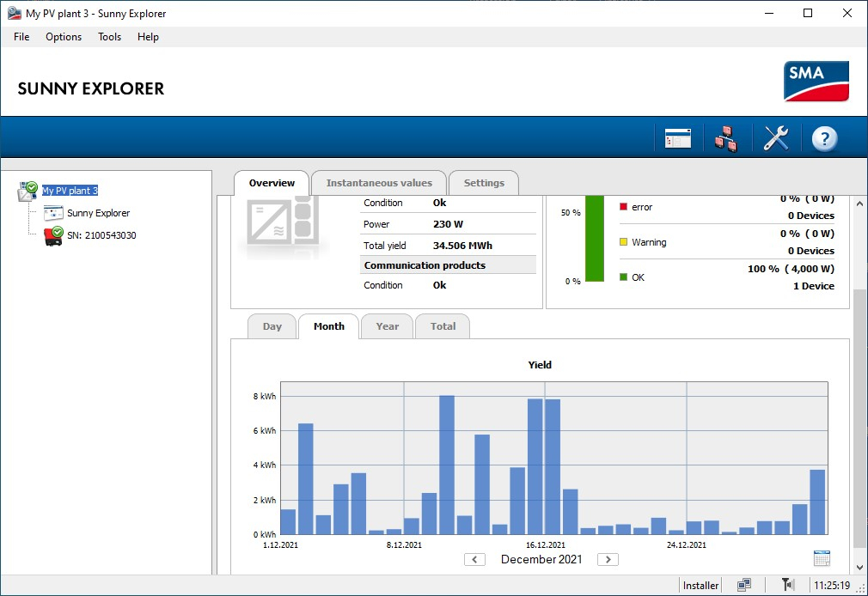Click the Sunny Explorer title bar app icon
This screenshot has width=868, height=596.
(x=14, y=13)
